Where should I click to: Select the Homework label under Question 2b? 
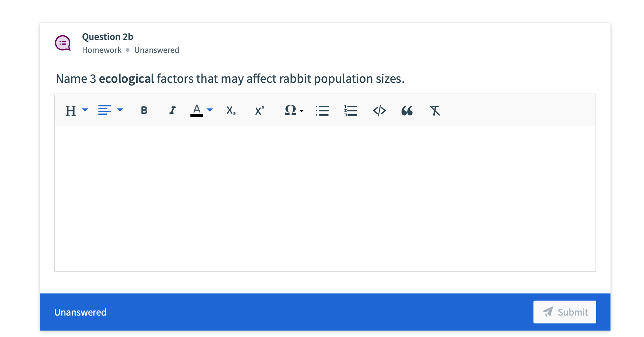pyautogui.click(x=102, y=50)
